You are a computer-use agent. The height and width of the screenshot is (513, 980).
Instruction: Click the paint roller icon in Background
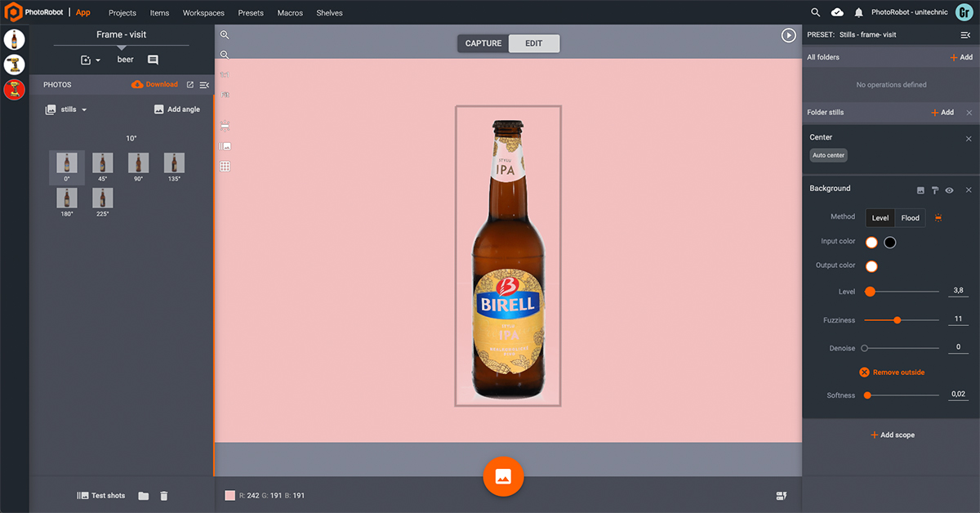[935, 190]
